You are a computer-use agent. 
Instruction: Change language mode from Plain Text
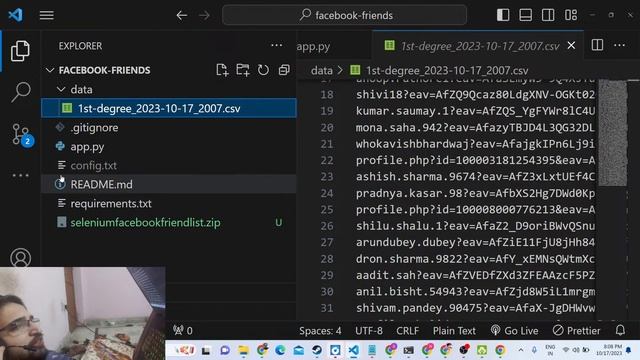click(x=454, y=331)
